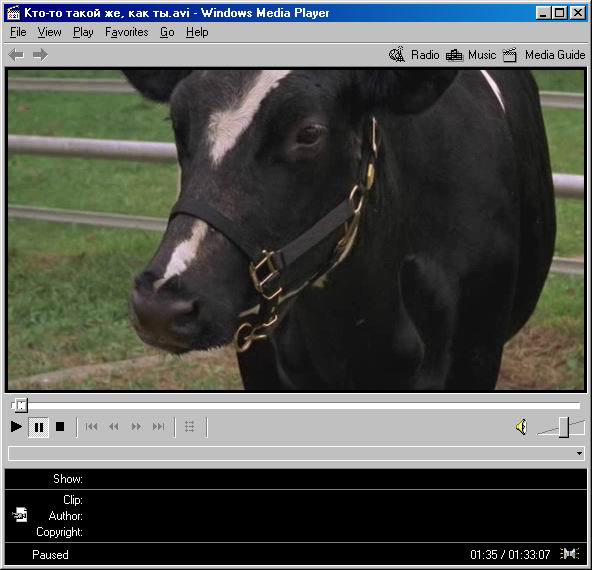Click the back navigation arrow
Screen dimensions: 592x570
click(16, 55)
